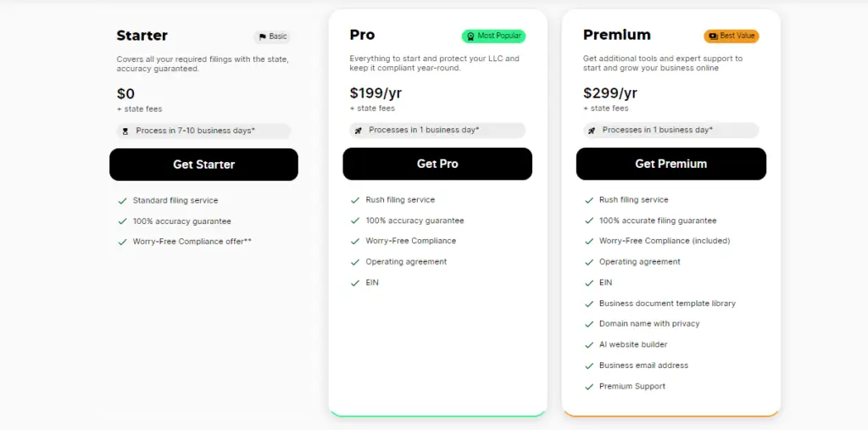Click the flag icon in Basic badge
The width and height of the screenshot is (868, 430).
click(x=263, y=37)
